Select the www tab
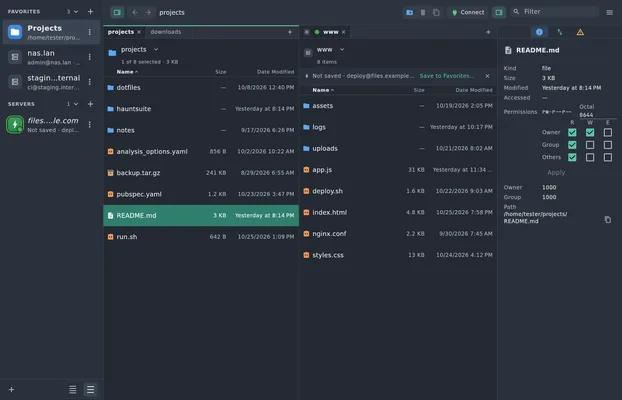This screenshot has width=622, height=400. click(x=330, y=32)
